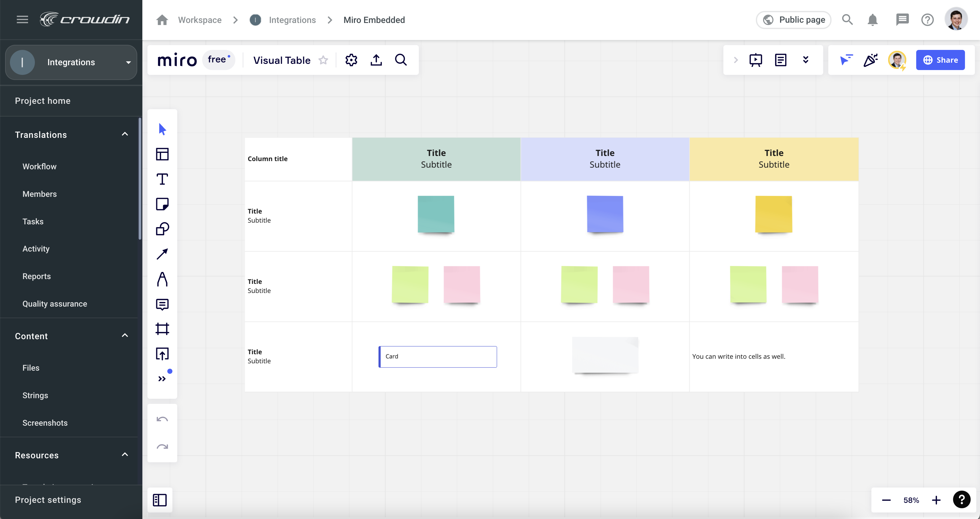Open Members in sidebar
980x519 pixels.
point(39,194)
